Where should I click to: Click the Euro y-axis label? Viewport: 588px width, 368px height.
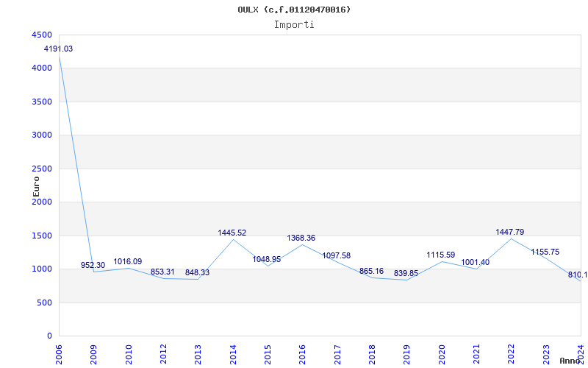36,186
